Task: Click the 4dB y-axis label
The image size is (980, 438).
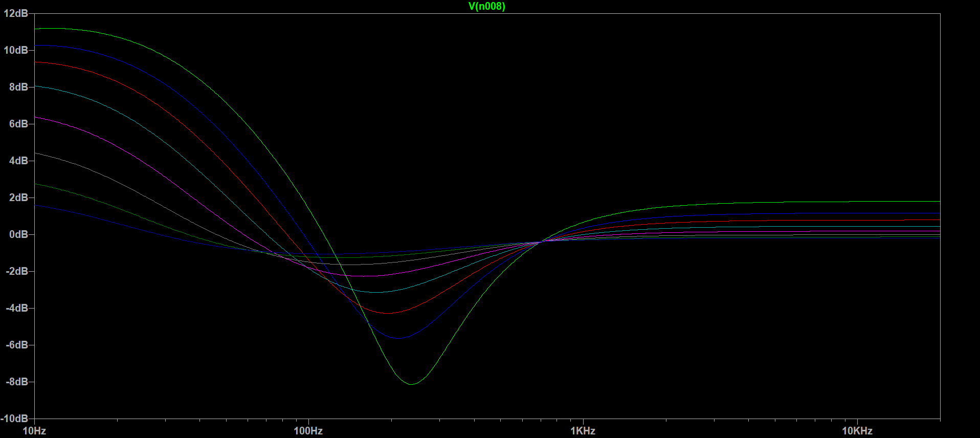Action: [18, 161]
